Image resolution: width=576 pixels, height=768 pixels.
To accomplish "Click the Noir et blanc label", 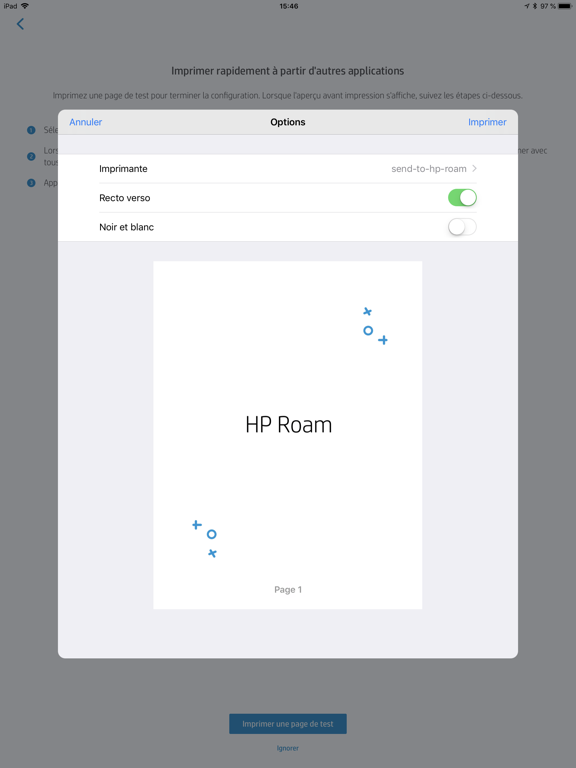I will coord(126,227).
